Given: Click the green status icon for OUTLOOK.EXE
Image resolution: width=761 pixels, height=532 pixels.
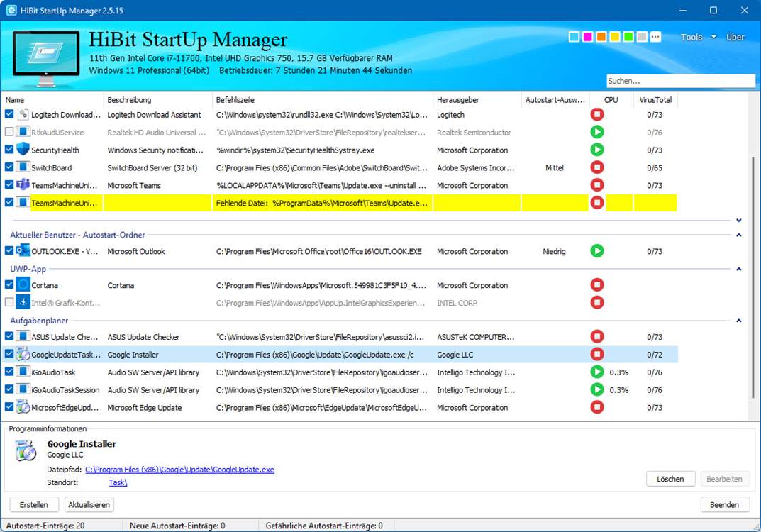Looking at the screenshot, I should click(597, 251).
